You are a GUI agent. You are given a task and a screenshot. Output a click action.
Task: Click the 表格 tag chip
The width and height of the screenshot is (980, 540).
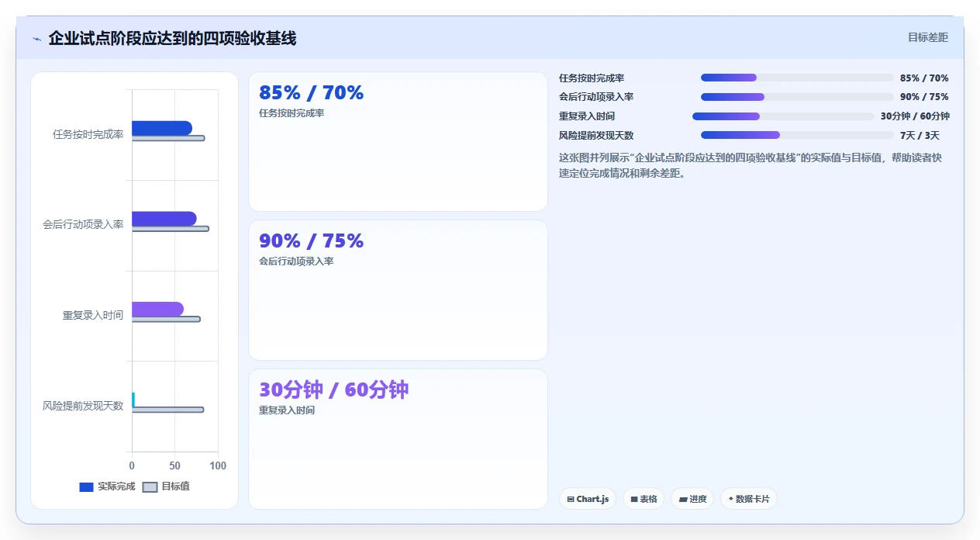[644, 499]
